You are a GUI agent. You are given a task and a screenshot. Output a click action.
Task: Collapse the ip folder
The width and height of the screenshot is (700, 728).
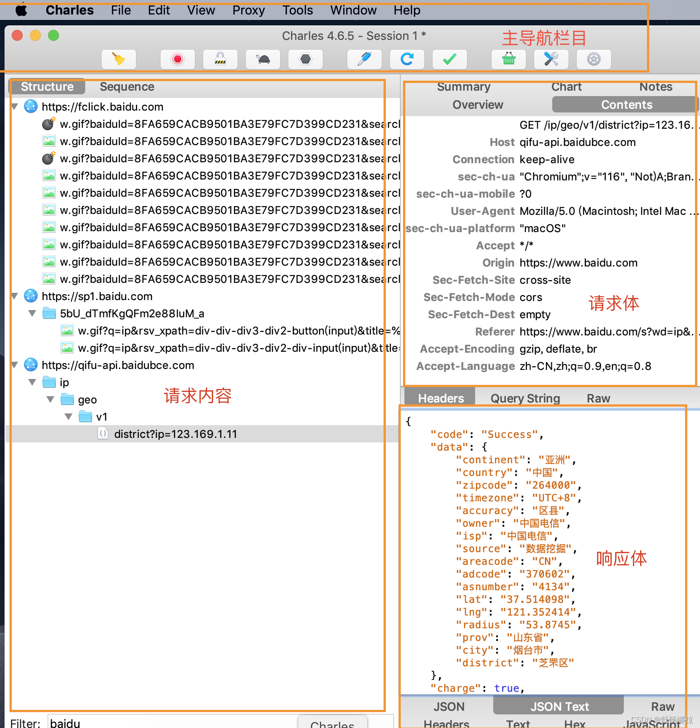coord(32,382)
